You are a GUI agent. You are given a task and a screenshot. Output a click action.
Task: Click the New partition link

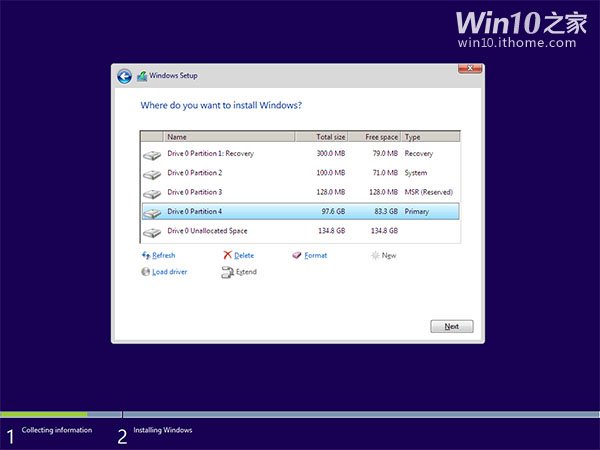(x=389, y=255)
